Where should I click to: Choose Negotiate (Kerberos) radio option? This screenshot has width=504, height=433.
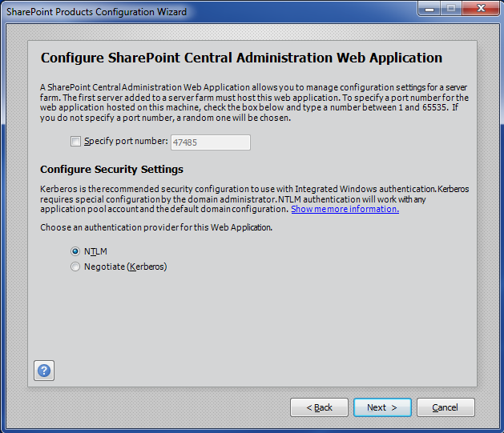(x=75, y=267)
